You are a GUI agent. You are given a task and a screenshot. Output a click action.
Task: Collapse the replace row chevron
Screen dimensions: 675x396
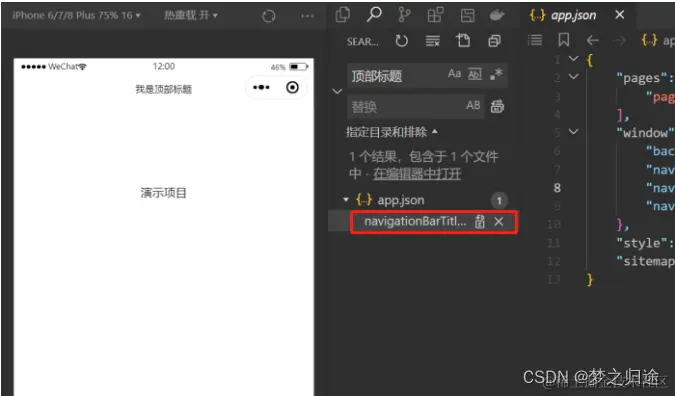click(x=337, y=91)
